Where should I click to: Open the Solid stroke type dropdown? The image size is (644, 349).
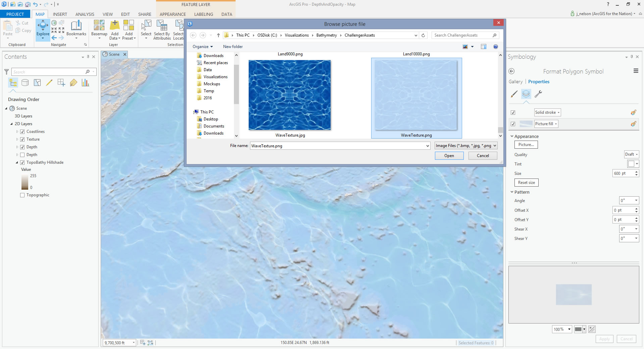pos(547,112)
